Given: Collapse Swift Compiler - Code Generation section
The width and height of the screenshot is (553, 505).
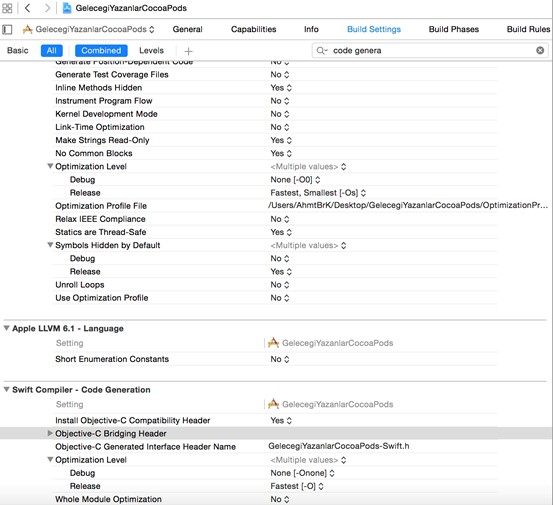Looking at the screenshot, I should pos(6,389).
